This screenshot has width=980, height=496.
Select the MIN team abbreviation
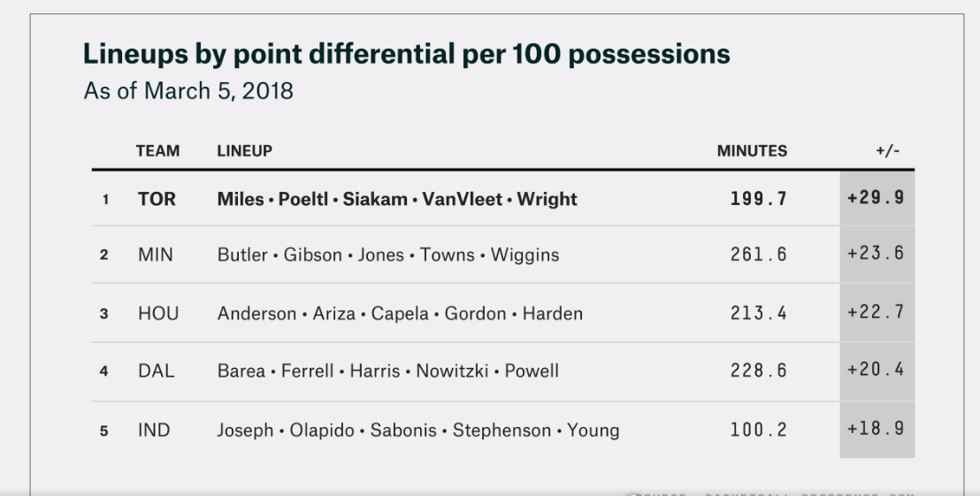click(156, 255)
